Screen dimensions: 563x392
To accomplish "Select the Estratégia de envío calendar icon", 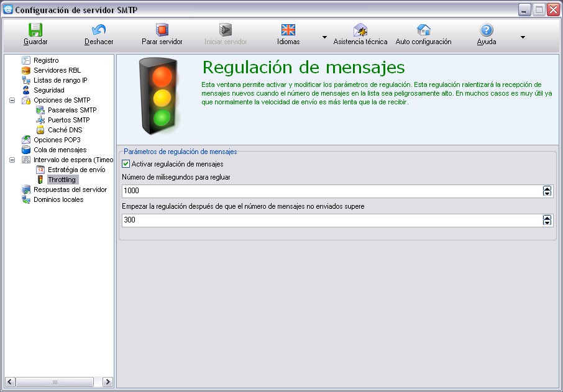I will (40, 170).
